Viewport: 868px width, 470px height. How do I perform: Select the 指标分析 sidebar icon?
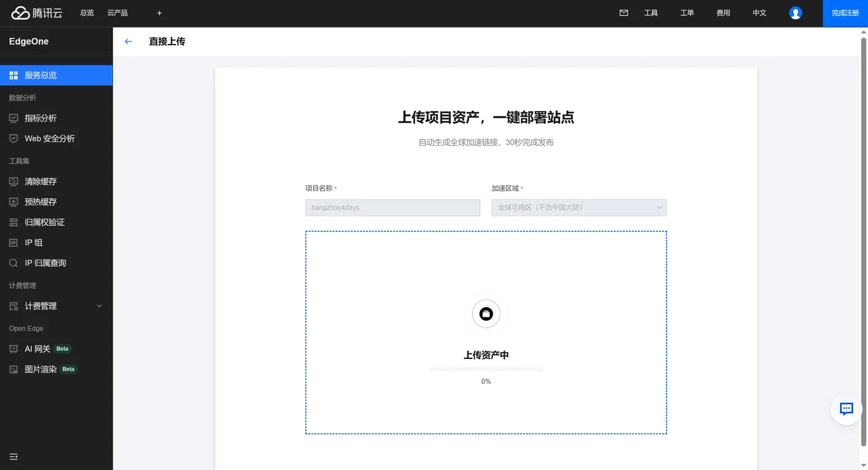click(x=13, y=118)
